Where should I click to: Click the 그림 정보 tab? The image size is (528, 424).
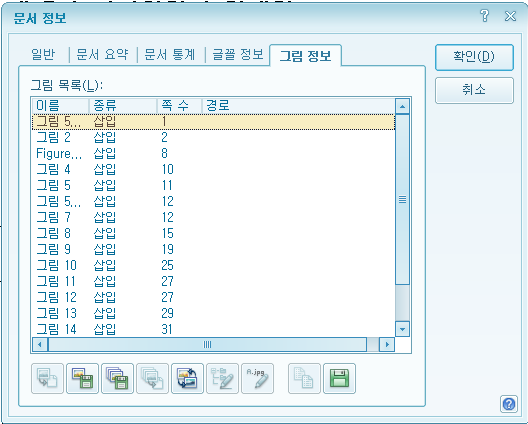coord(306,56)
